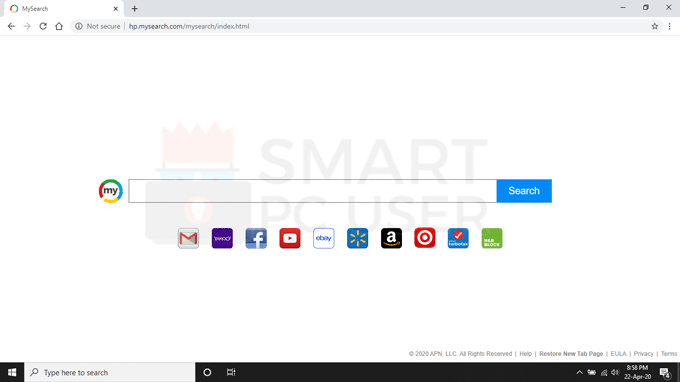This screenshot has width=680, height=382.
Task: Close the MySearch tab
Action: pos(116,9)
